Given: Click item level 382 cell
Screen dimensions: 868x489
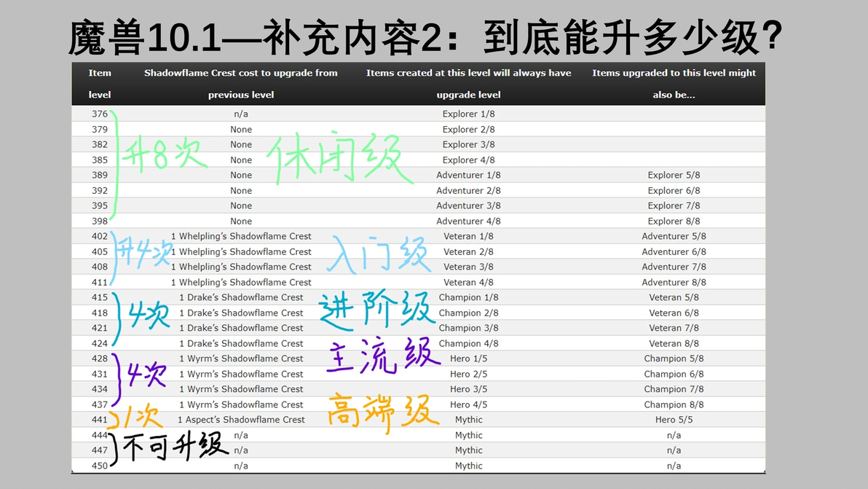Looking at the screenshot, I should tap(100, 144).
